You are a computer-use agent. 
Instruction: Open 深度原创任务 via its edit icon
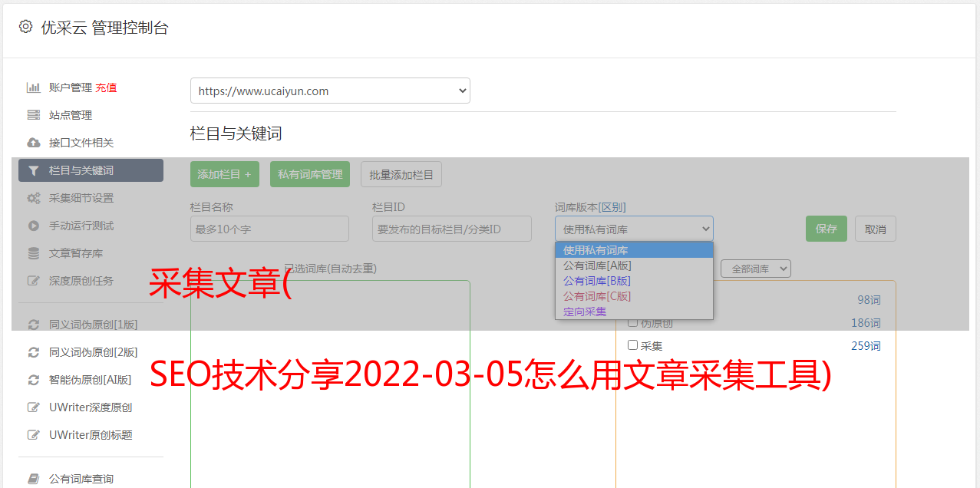[33, 281]
